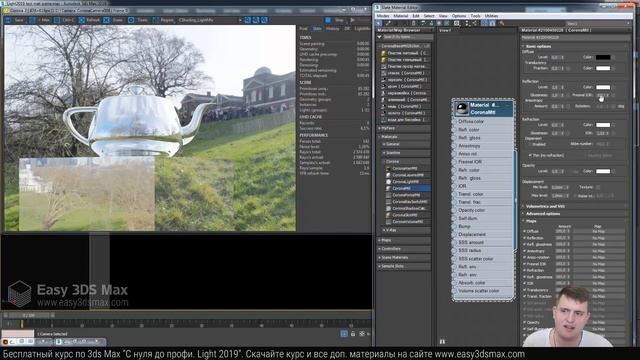This screenshot has height=360, width=640.
Task: Click the Material/Map Navigator key icon
Action: [501, 23]
